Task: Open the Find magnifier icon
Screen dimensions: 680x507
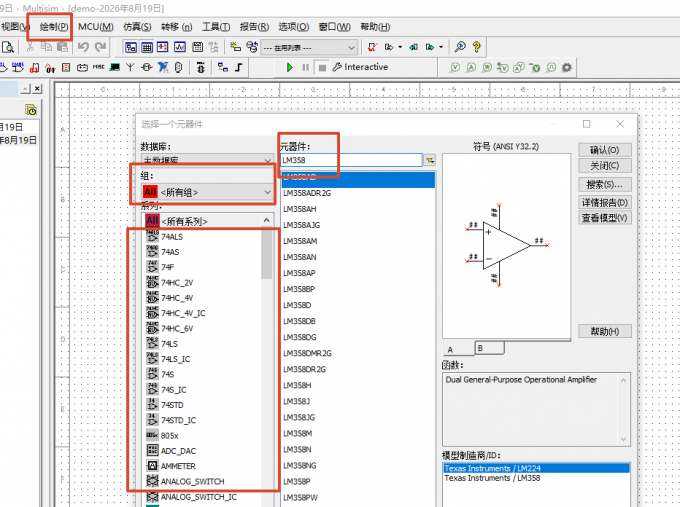Action: (460, 47)
